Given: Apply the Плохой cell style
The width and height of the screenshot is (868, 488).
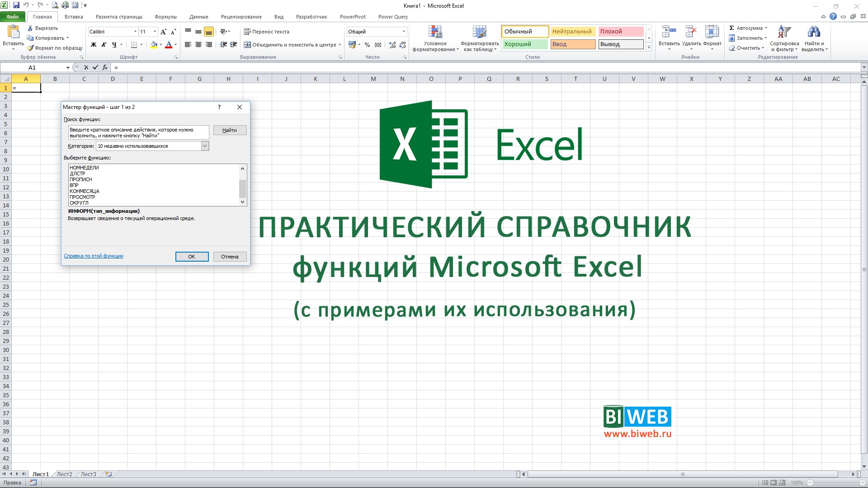Looking at the screenshot, I should [x=621, y=31].
